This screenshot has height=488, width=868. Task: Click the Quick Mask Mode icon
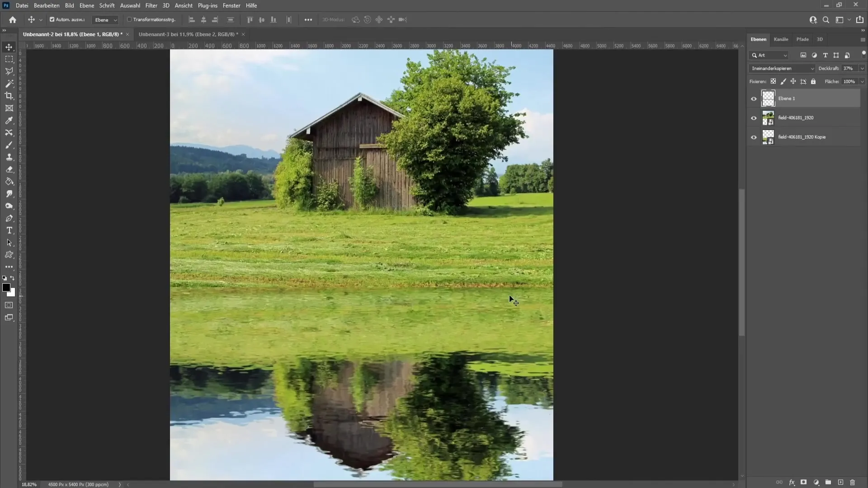pos(9,305)
